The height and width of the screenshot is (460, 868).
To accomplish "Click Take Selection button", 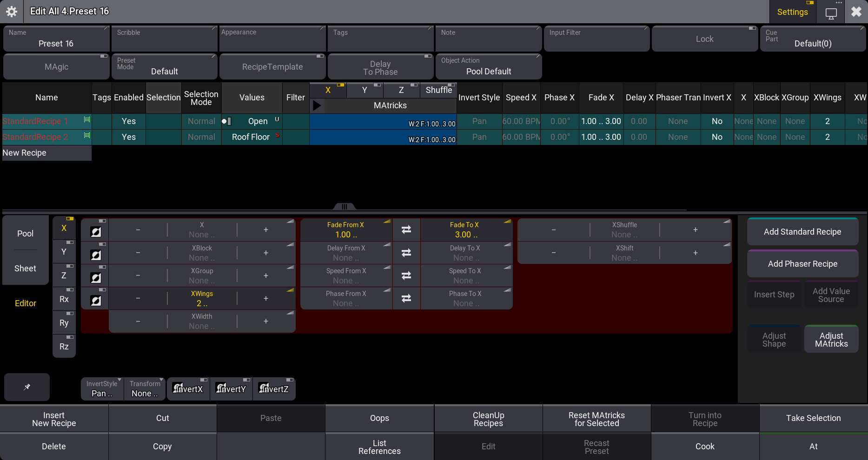I will point(813,418).
